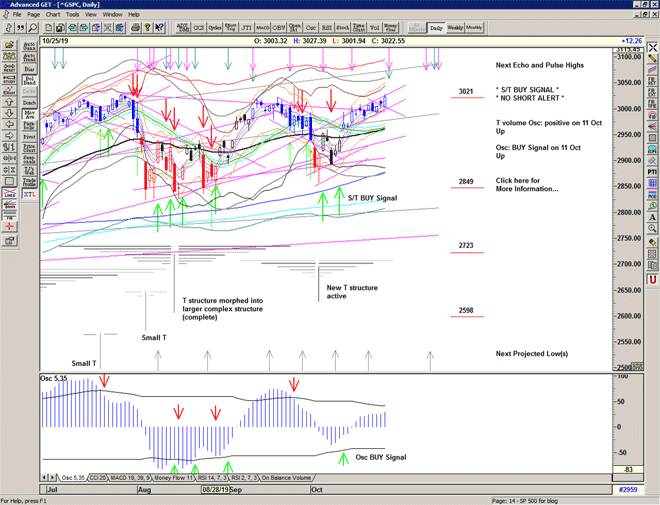Toggle the Auto Trend study
660x505 pixels.
[x=29, y=57]
